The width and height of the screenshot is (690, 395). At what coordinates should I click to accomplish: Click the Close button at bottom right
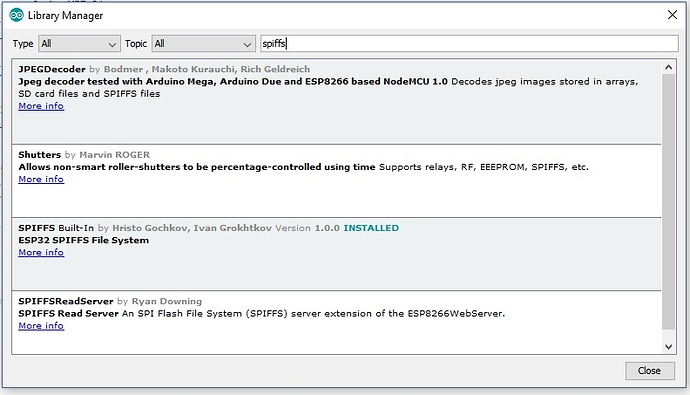[650, 371]
